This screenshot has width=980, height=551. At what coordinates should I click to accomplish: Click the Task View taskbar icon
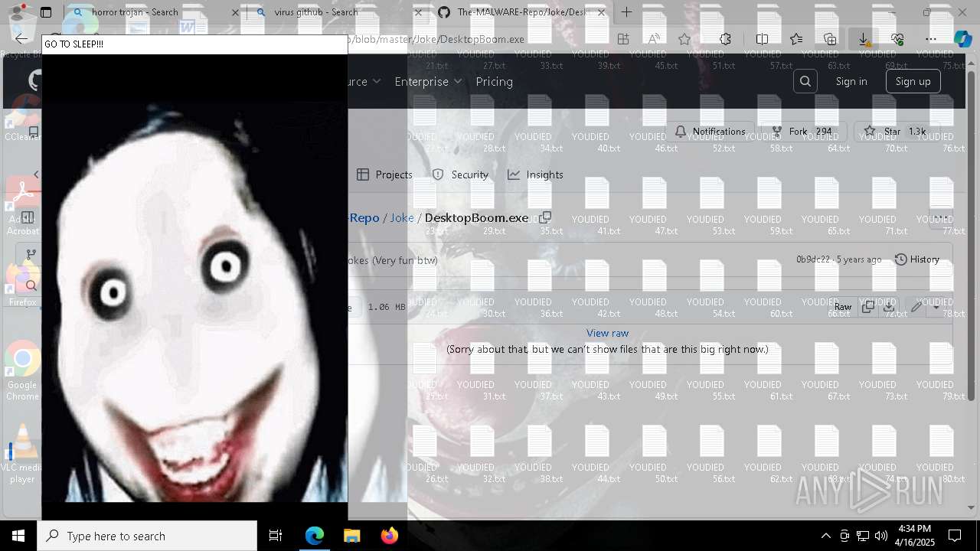tap(276, 536)
